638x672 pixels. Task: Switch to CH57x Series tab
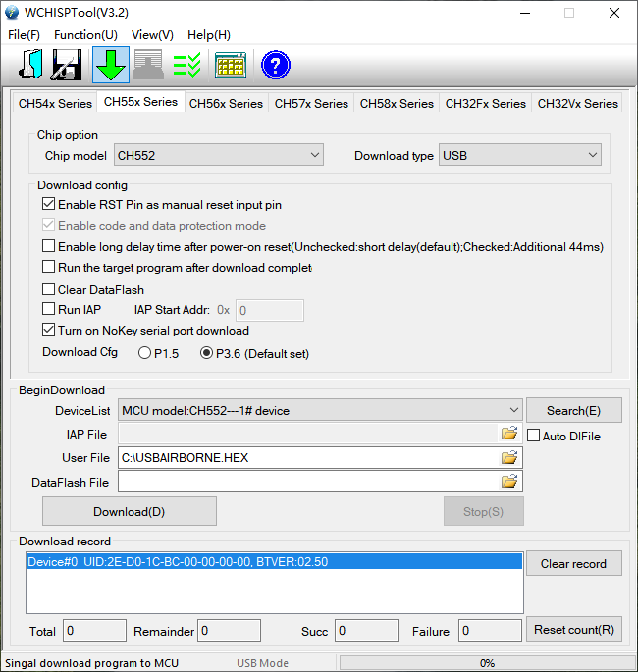pyautogui.click(x=311, y=103)
